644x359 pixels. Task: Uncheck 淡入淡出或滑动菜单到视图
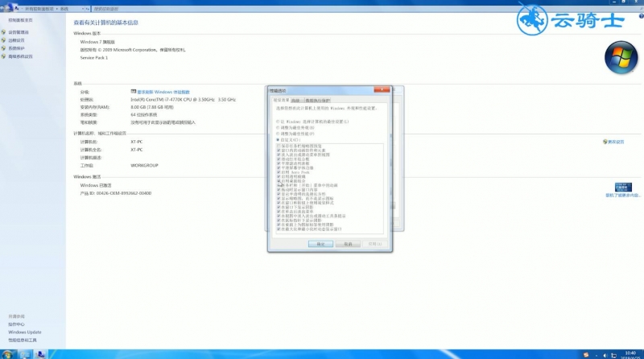pos(279,155)
